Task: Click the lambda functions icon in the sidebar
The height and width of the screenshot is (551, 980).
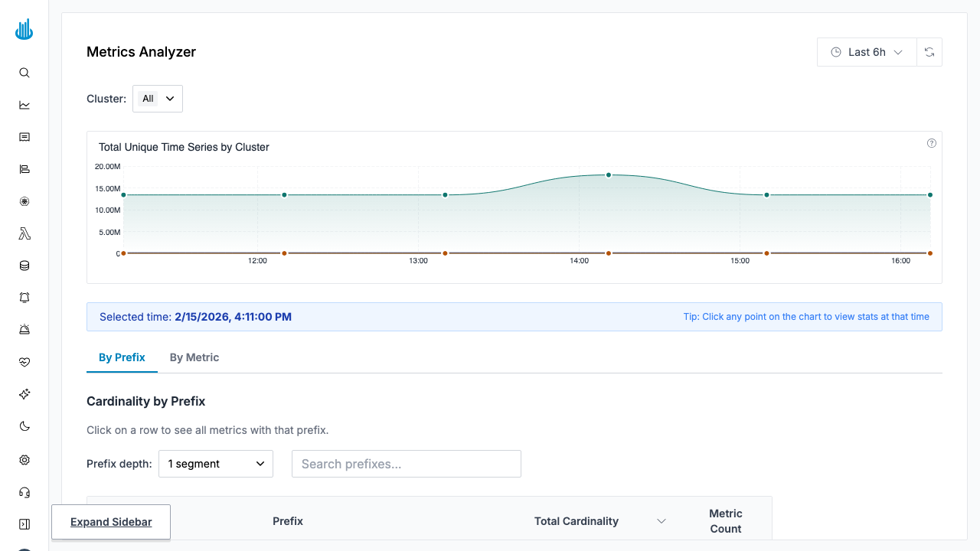Action: coord(24,233)
